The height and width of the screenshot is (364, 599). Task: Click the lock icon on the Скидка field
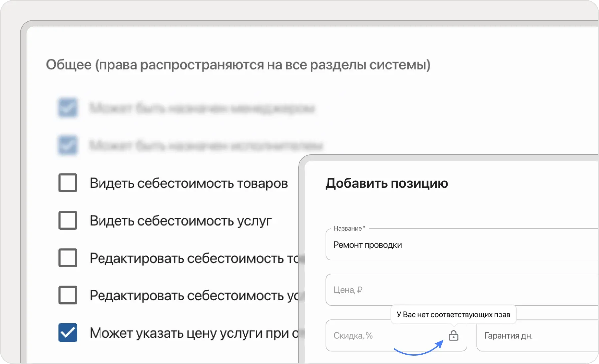tap(454, 336)
